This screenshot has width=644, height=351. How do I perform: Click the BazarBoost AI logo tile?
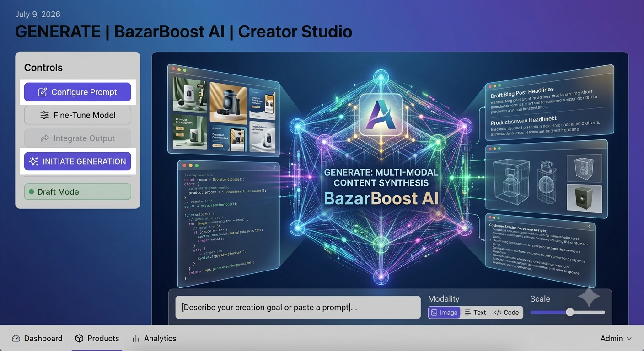pyautogui.click(x=381, y=114)
